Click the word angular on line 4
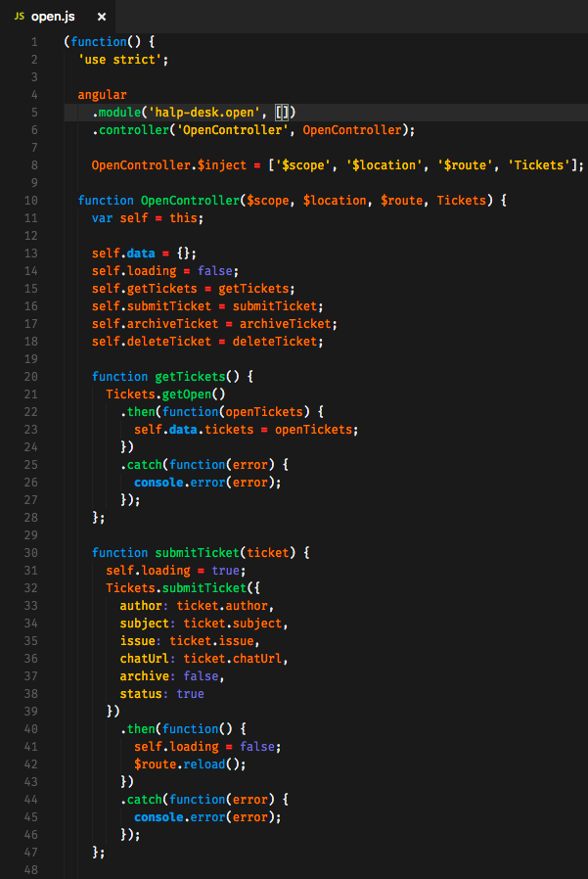588x879 pixels. tap(102, 95)
